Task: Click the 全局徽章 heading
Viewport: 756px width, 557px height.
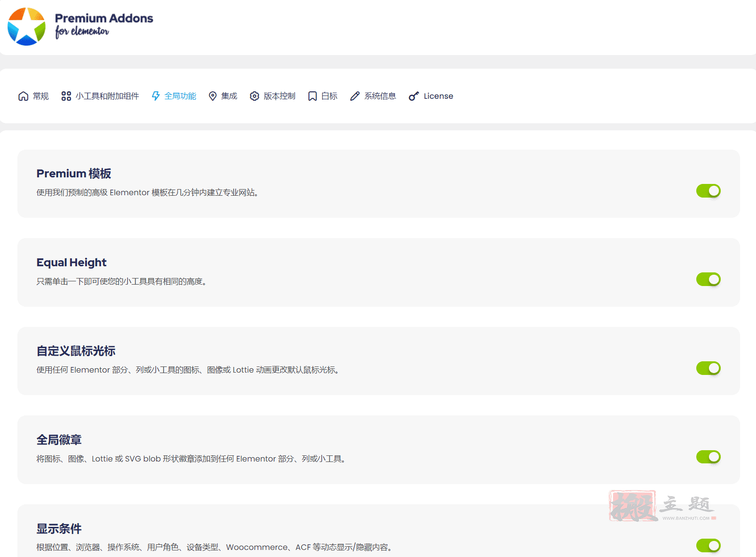Action: click(59, 440)
